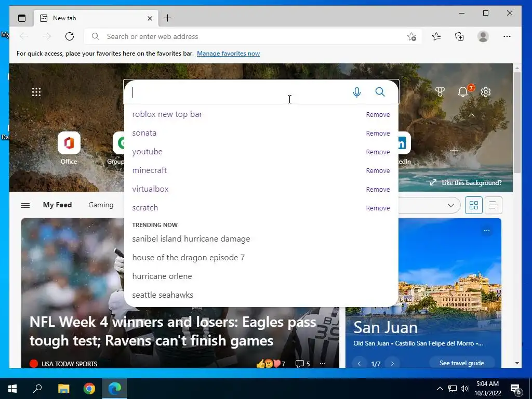Add a new quick link site

[x=454, y=151]
